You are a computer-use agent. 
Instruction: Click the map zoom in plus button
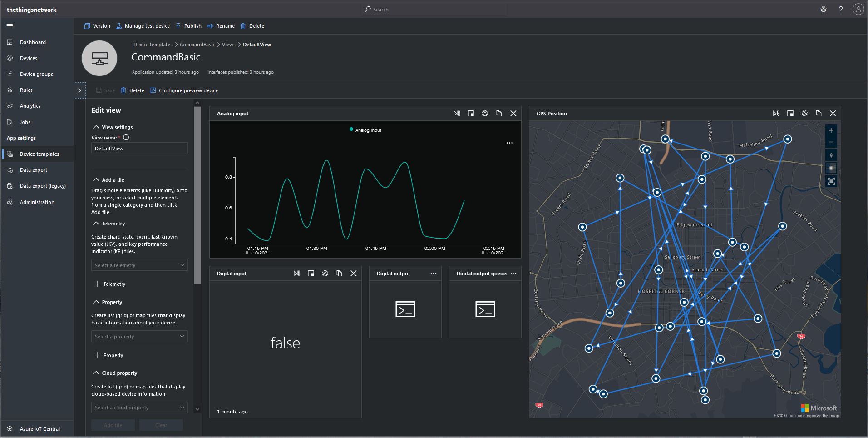tap(831, 130)
